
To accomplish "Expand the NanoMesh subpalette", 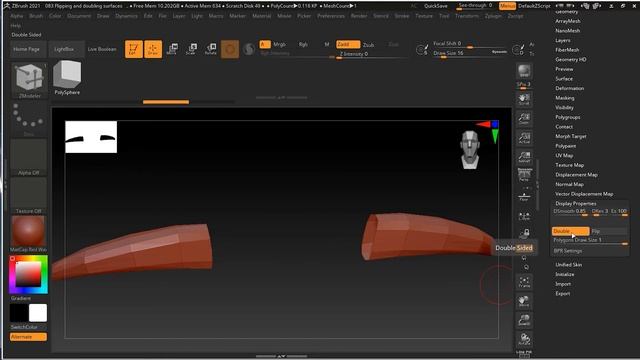I will [567, 31].
